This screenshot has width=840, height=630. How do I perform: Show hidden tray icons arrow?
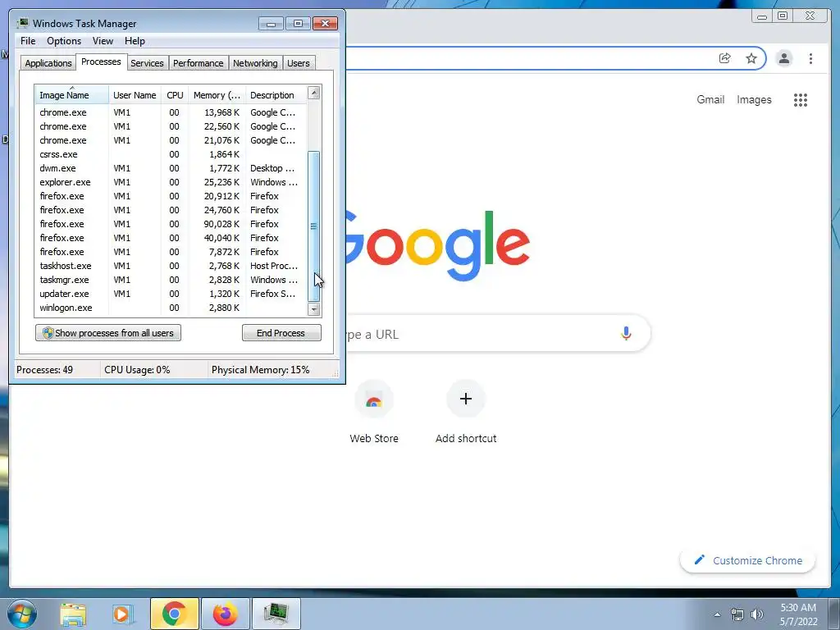[x=717, y=614]
